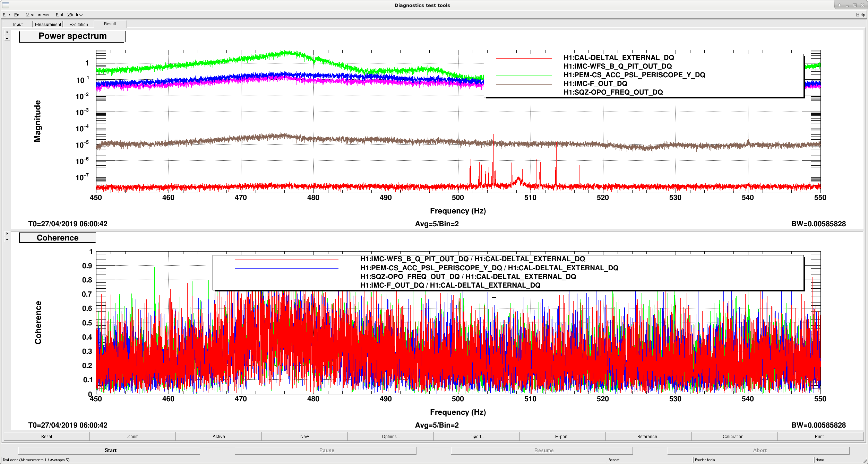Screen dimensions: 868x464
Task: Click right-arrow button beside Power spectrum plot
Action: (7, 32)
